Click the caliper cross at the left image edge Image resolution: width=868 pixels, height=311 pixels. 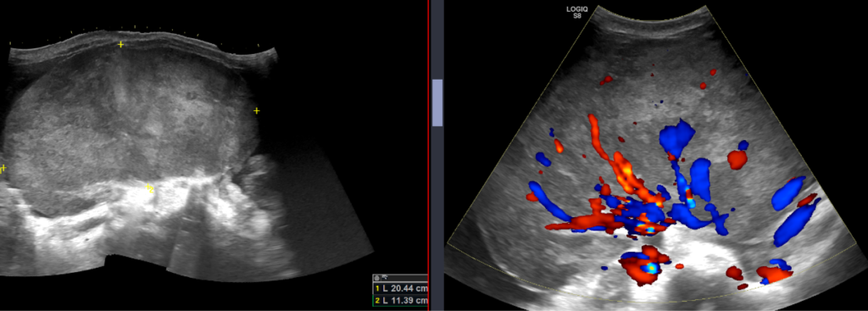pyautogui.click(x=3, y=168)
